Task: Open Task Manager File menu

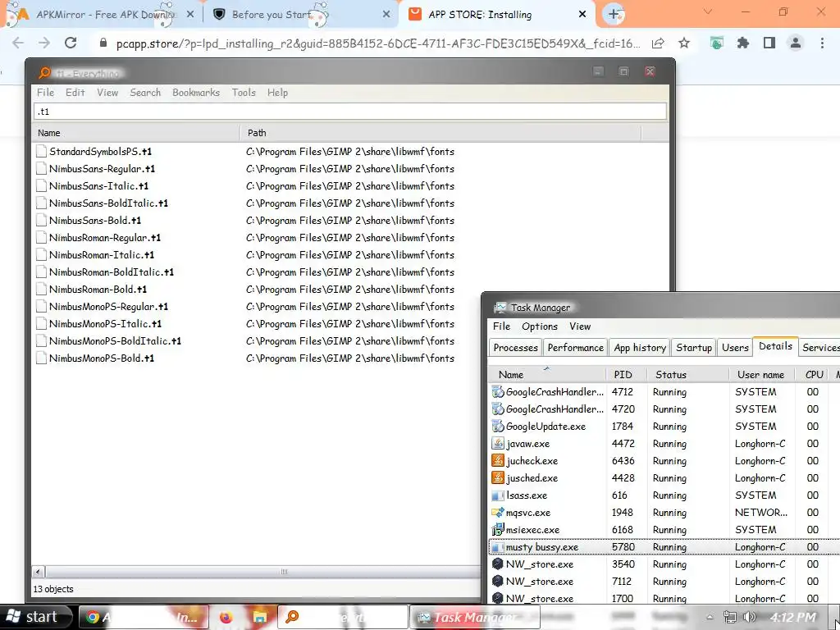Action: [501, 326]
